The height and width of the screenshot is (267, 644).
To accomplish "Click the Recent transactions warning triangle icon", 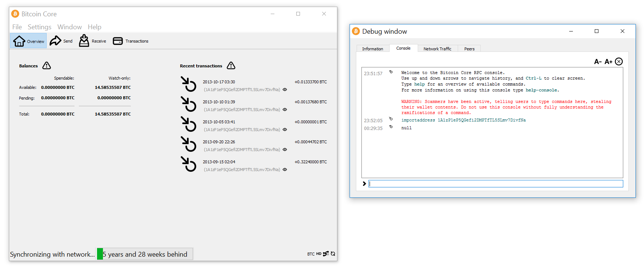I will 231,66.
